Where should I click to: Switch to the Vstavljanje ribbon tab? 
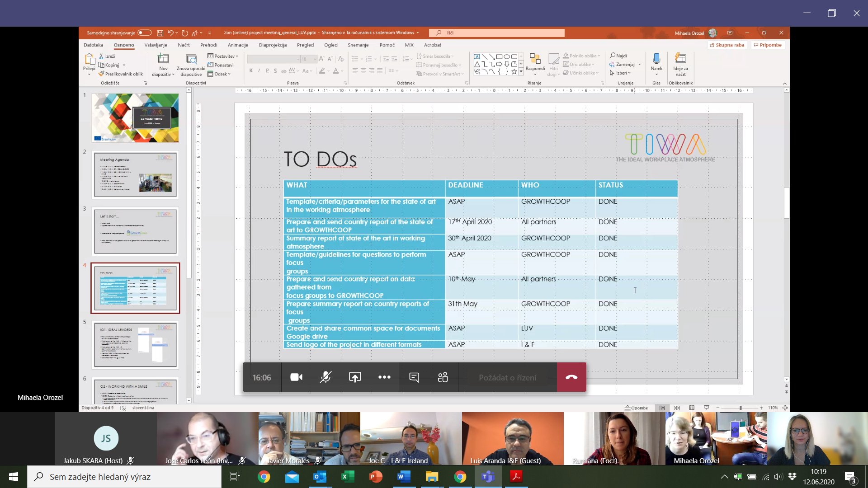(156, 45)
